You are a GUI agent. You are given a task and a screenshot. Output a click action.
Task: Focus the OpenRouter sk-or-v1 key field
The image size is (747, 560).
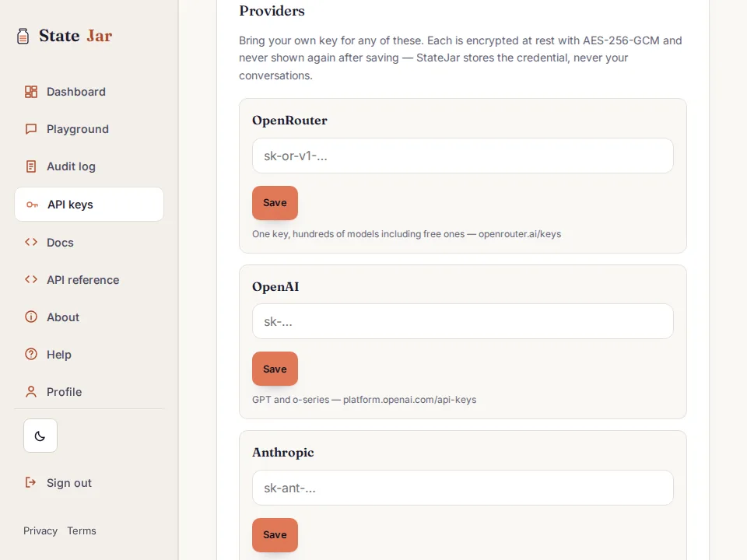pyautogui.click(x=462, y=156)
